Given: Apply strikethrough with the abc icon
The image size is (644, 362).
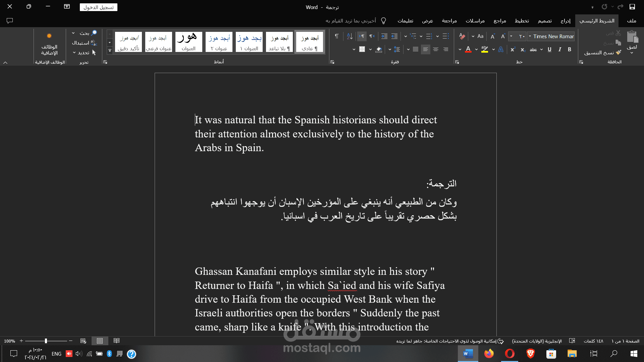Looking at the screenshot, I should (533, 50).
